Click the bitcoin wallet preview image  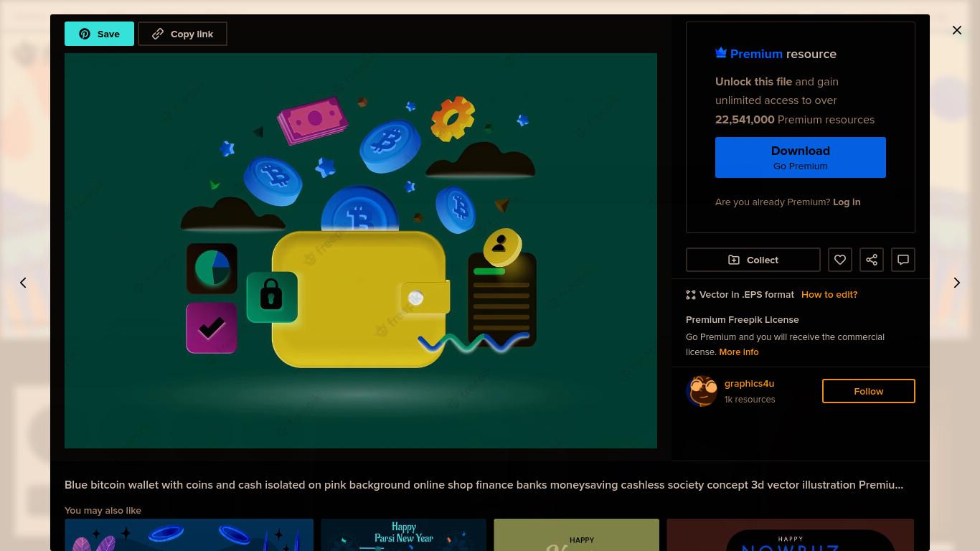(361, 250)
